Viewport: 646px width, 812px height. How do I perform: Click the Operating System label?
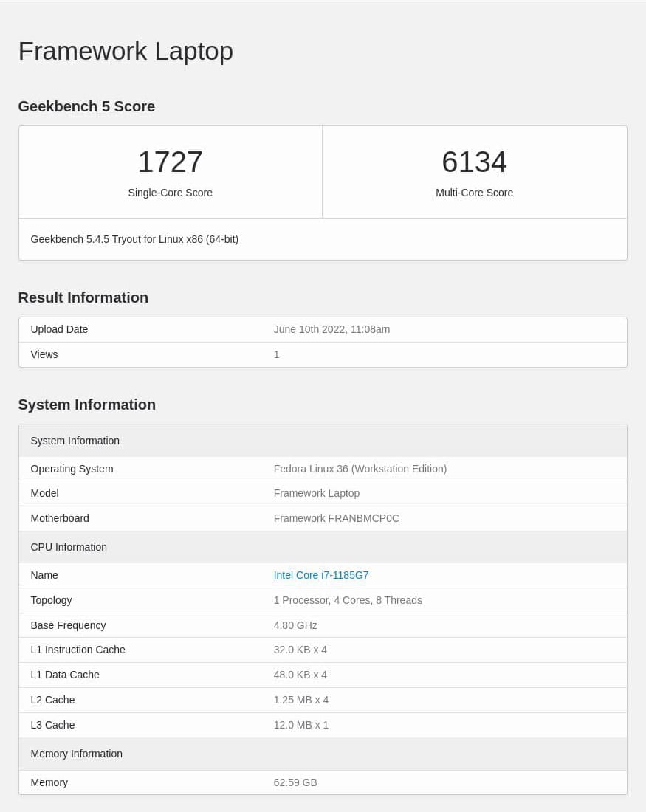[72, 469]
